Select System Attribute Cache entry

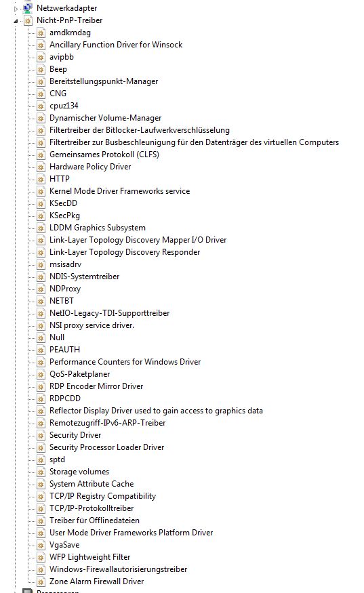point(92,484)
